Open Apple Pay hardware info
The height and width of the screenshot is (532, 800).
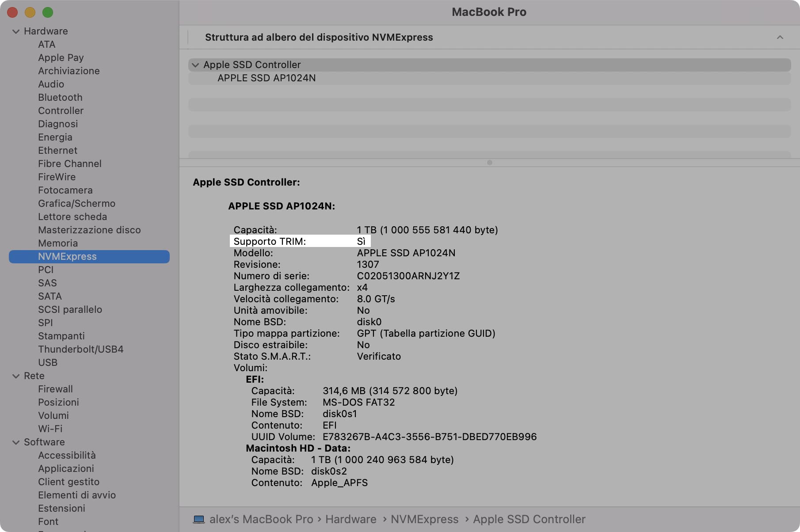[x=61, y=58]
